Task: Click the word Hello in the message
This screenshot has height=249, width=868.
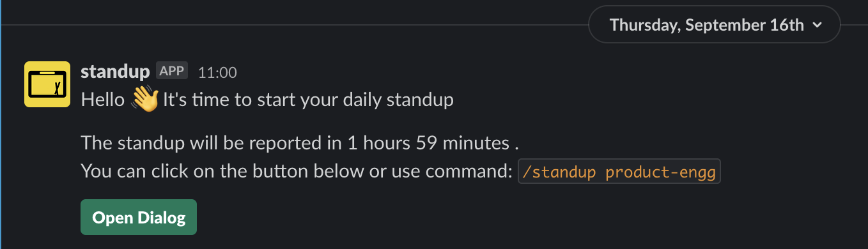Action: tap(103, 100)
